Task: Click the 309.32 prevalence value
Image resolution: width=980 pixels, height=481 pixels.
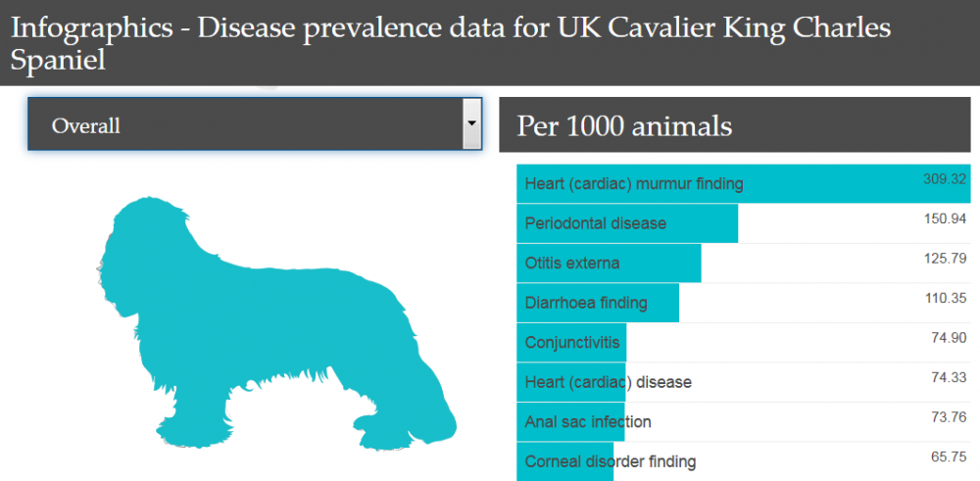Action: 945,179
